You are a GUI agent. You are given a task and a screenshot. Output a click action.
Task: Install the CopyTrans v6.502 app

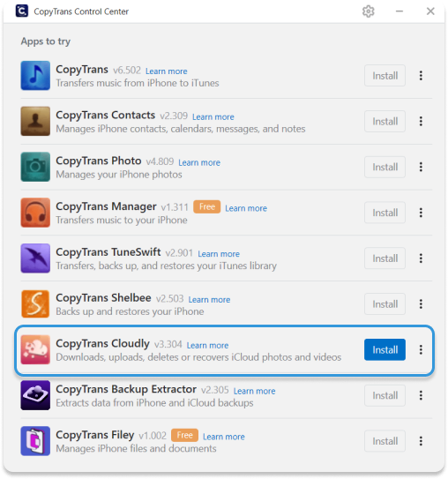click(385, 76)
